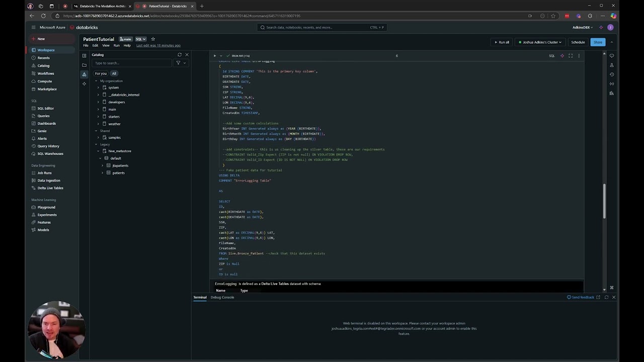Open terminal panel in a new window

[598, 297]
